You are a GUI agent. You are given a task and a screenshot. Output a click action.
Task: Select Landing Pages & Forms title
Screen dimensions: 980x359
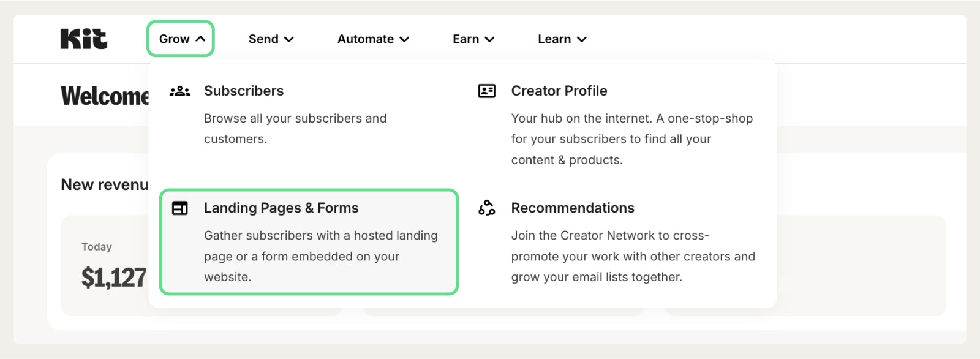click(x=281, y=208)
